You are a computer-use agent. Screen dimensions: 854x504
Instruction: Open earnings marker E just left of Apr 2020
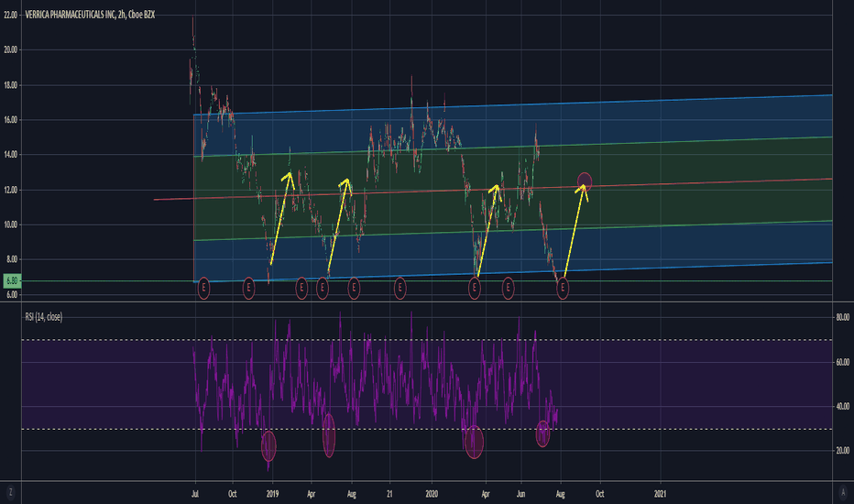tap(475, 288)
